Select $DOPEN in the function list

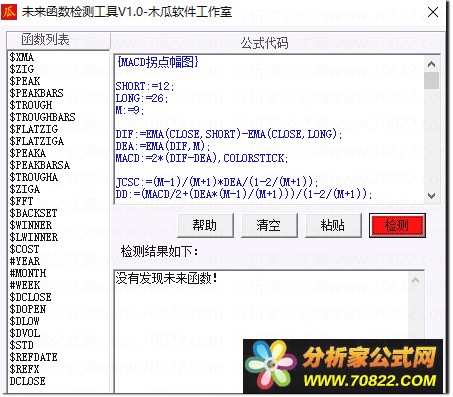coord(28,309)
